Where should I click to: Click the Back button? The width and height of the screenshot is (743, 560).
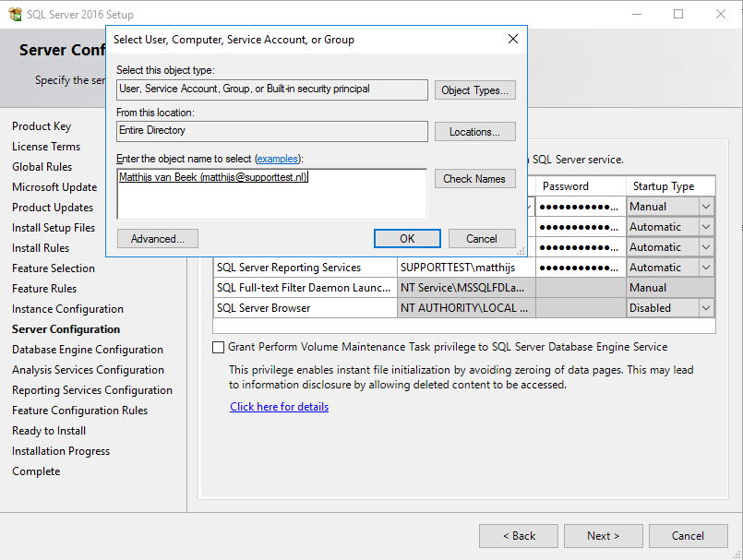click(x=519, y=536)
